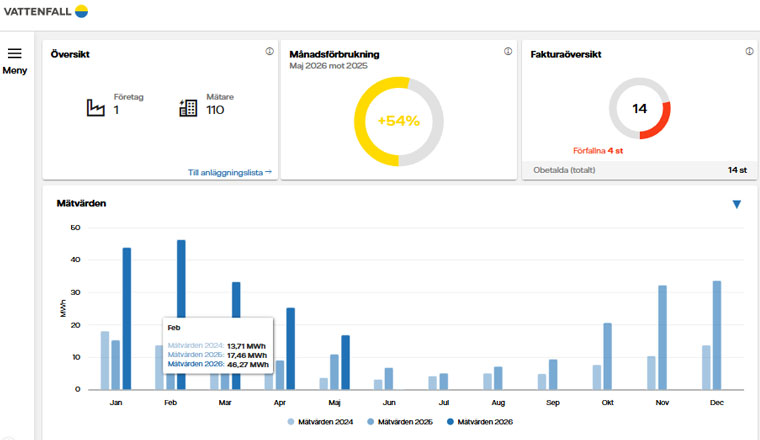This screenshot has height=440, width=760.
Task: Click the Företag factory icon
Action: (x=95, y=107)
